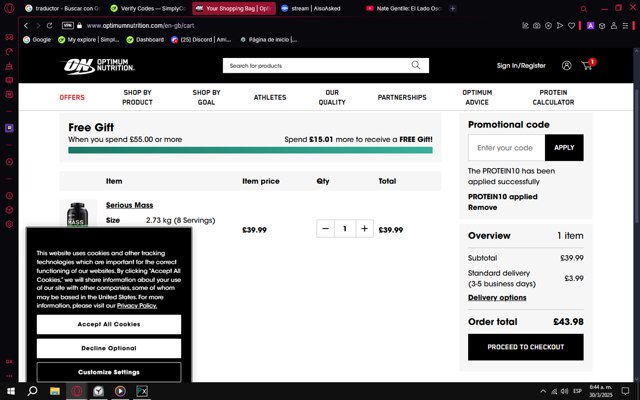The width and height of the screenshot is (640, 400).
Task: Switch to the Verify Codes SimplyCodes tab
Action: pos(149,8)
